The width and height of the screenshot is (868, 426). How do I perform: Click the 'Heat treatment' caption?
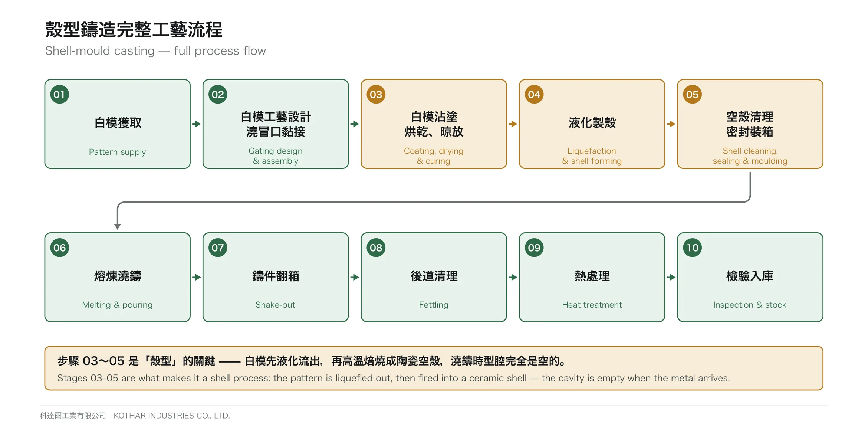click(x=592, y=305)
